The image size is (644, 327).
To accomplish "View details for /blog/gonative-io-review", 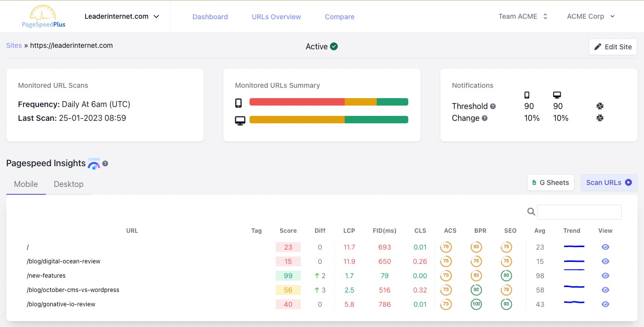I will tap(605, 304).
